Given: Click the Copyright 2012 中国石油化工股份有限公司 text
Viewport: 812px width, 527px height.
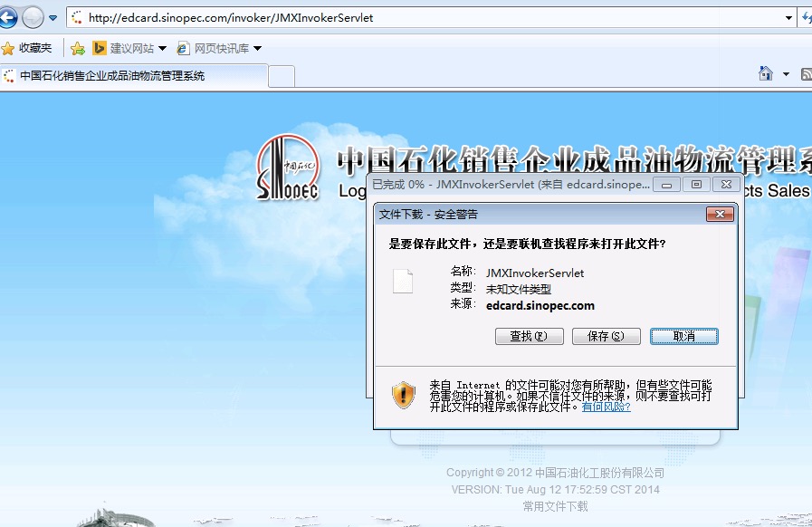Looking at the screenshot, I should [x=555, y=473].
